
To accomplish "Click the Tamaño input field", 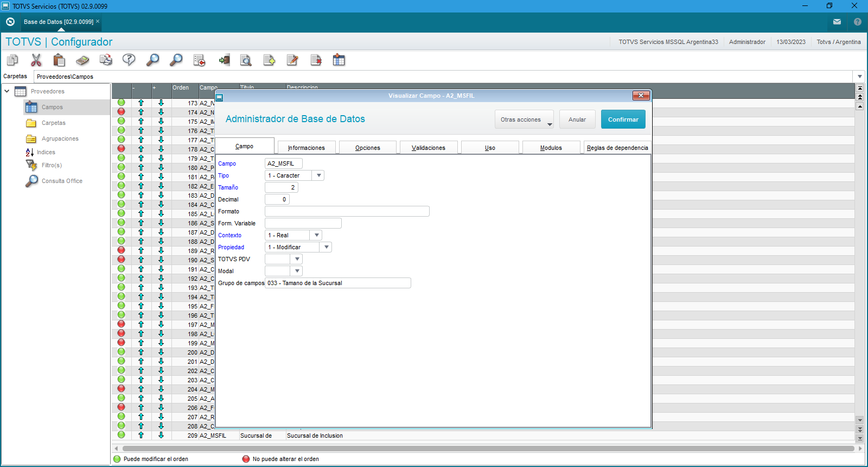I will tap(282, 187).
